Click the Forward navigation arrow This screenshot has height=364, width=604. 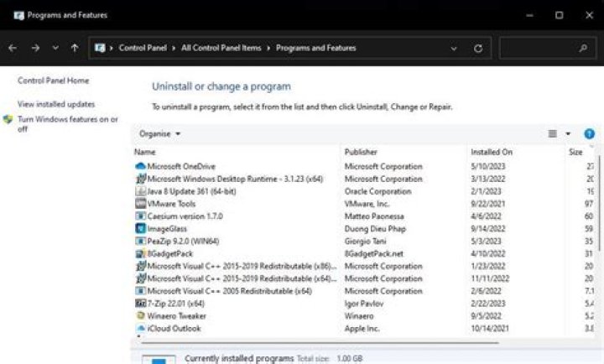pyautogui.click(x=35, y=48)
